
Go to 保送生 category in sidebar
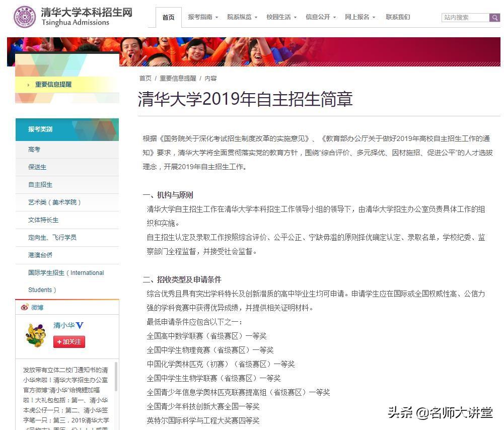37,167
